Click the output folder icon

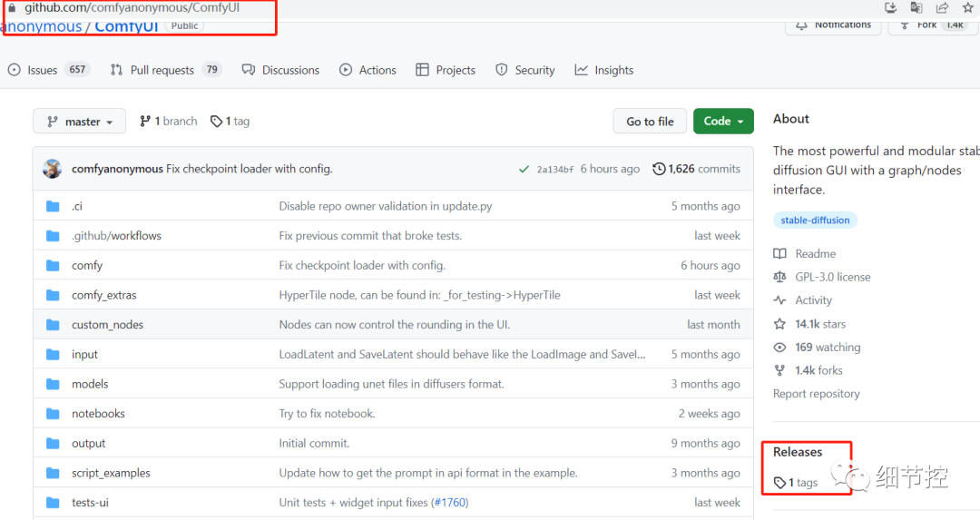tap(54, 443)
